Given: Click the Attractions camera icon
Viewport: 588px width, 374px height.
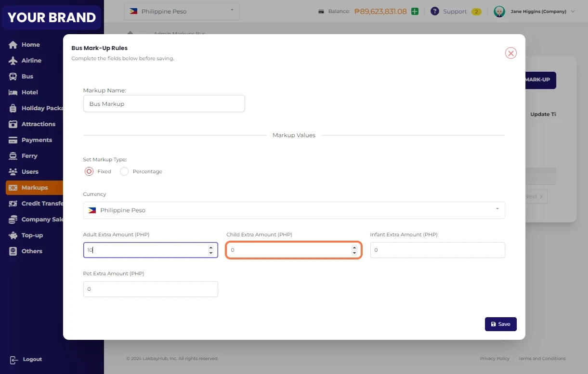Looking at the screenshot, I should 13,124.
